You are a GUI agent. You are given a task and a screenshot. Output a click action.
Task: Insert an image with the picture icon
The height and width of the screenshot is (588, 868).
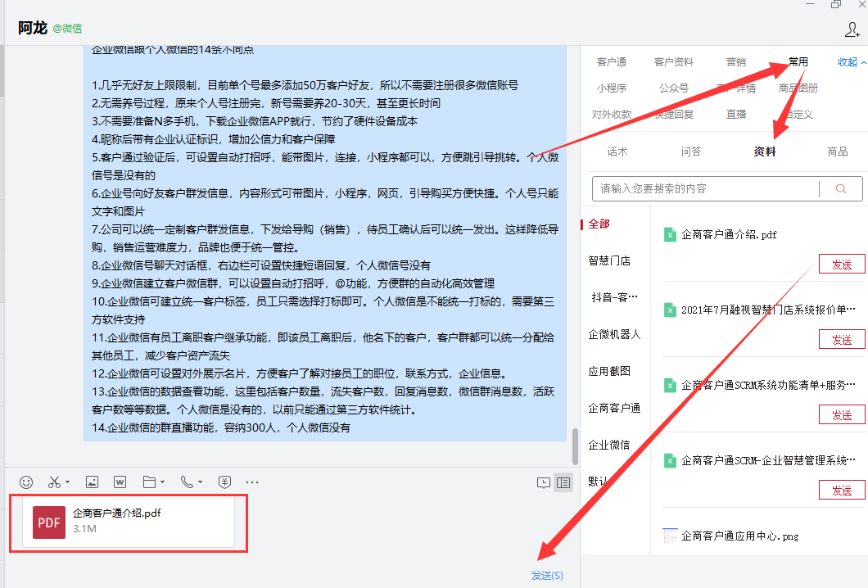click(x=92, y=482)
